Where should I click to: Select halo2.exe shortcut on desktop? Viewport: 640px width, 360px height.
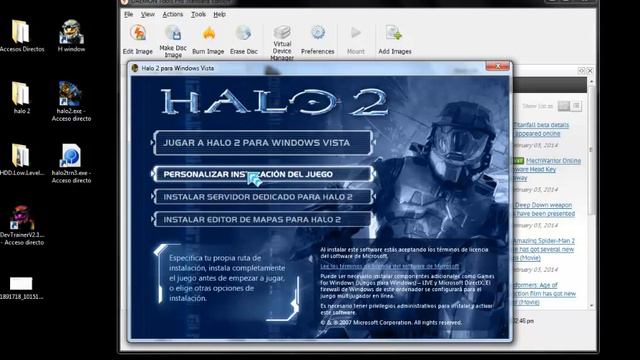[x=71, y=101]
